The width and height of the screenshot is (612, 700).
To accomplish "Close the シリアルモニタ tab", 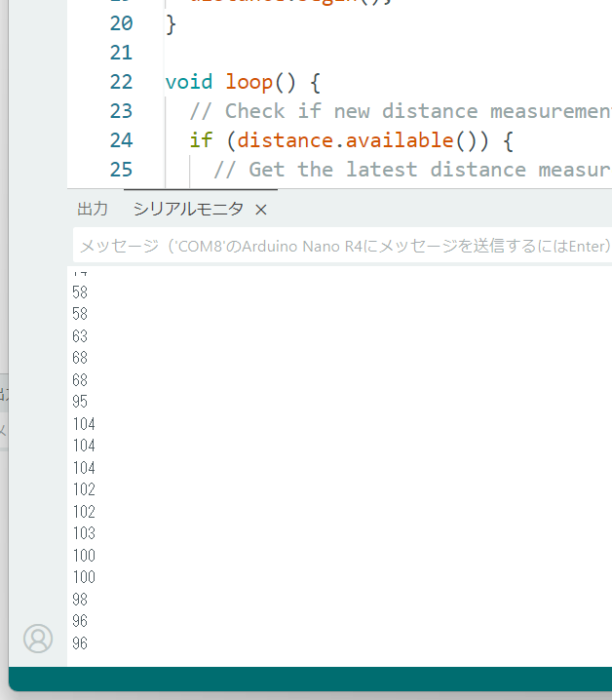I will click(260, 210).
